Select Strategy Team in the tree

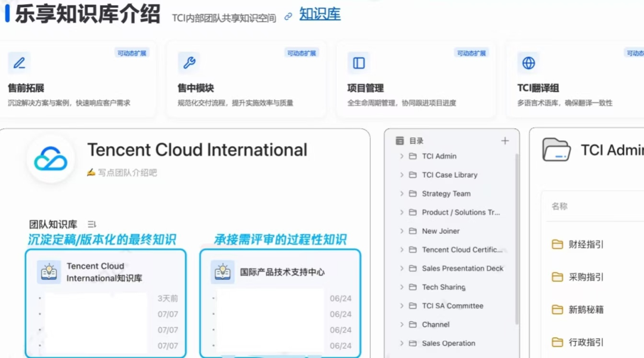click(446, 193)
